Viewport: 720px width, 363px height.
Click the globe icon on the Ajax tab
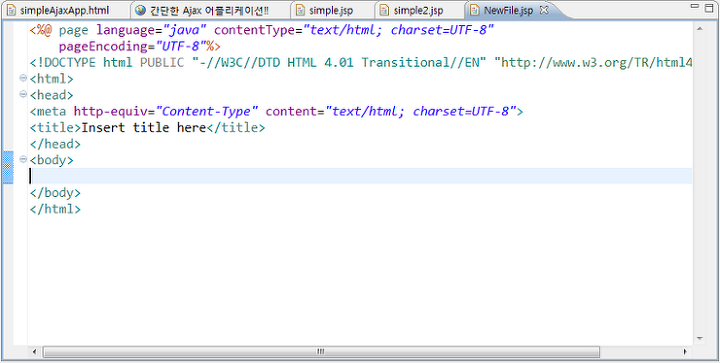coord(140,10)
